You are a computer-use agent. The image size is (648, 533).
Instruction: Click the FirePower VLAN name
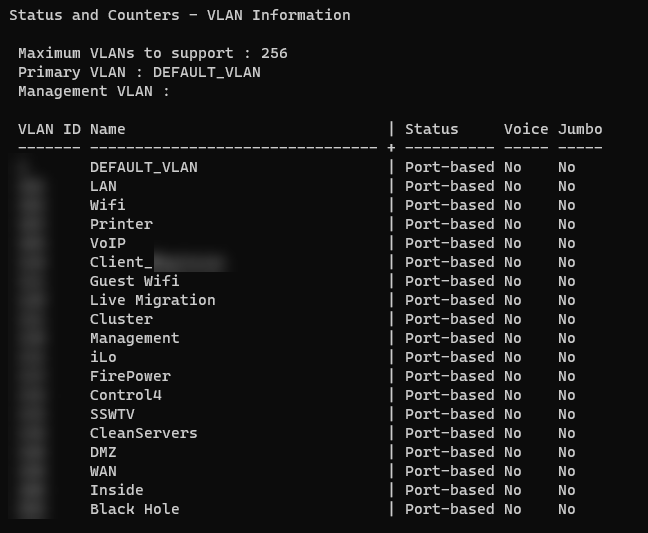(x=130, y=376)
